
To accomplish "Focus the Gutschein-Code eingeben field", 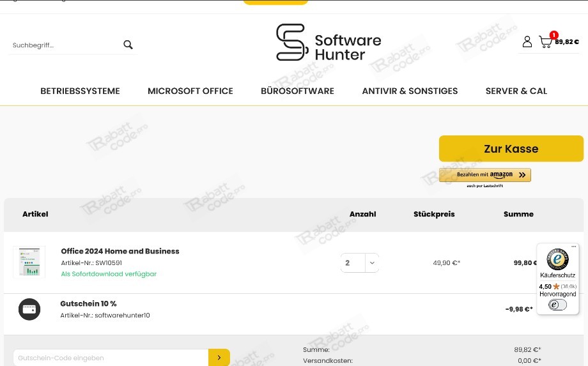I will (111, 358).
